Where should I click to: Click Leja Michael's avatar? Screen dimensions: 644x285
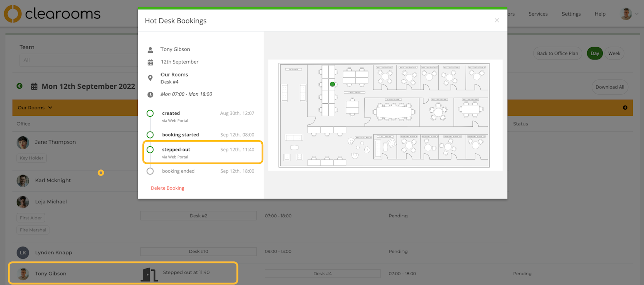pos(23,202)
